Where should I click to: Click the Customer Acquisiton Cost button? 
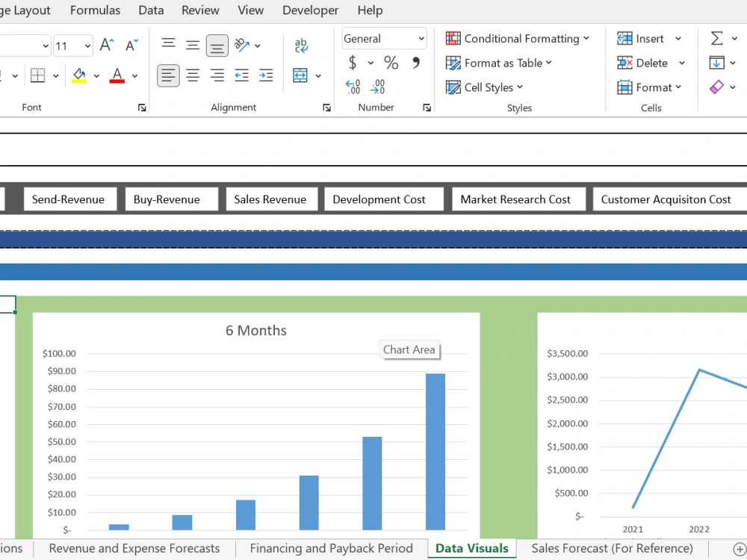[670, 199]
